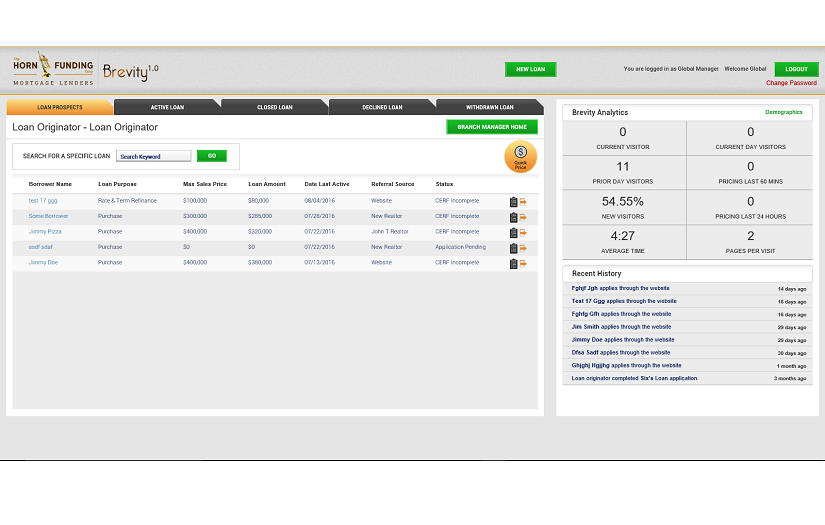Go to the Declined Loan tab

coord(382,107)
